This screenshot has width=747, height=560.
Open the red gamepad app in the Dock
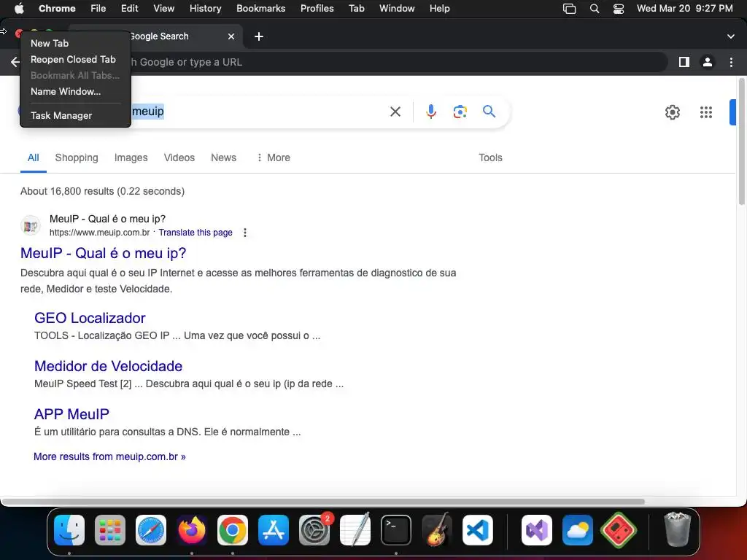(619, 530)
